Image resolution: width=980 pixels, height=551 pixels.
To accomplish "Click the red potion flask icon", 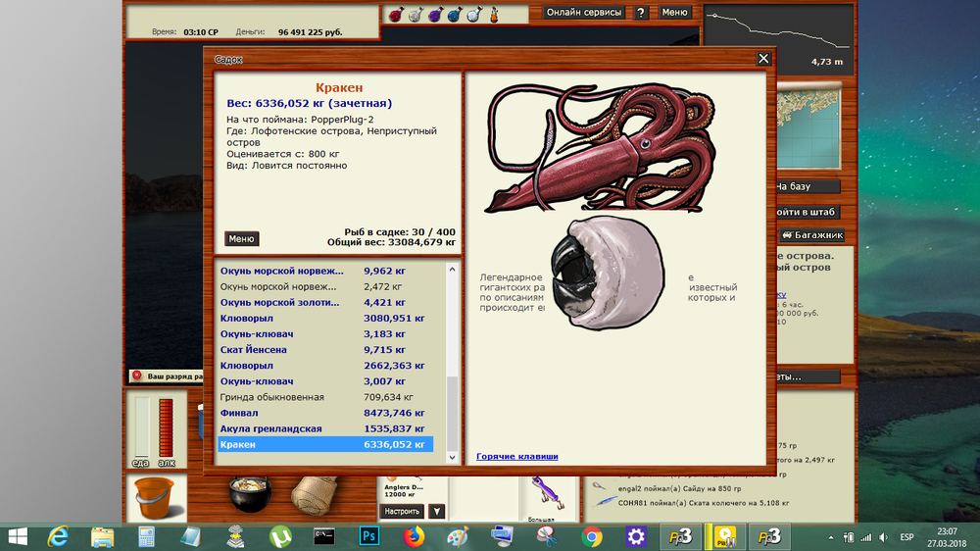I will tap(396, 15).
